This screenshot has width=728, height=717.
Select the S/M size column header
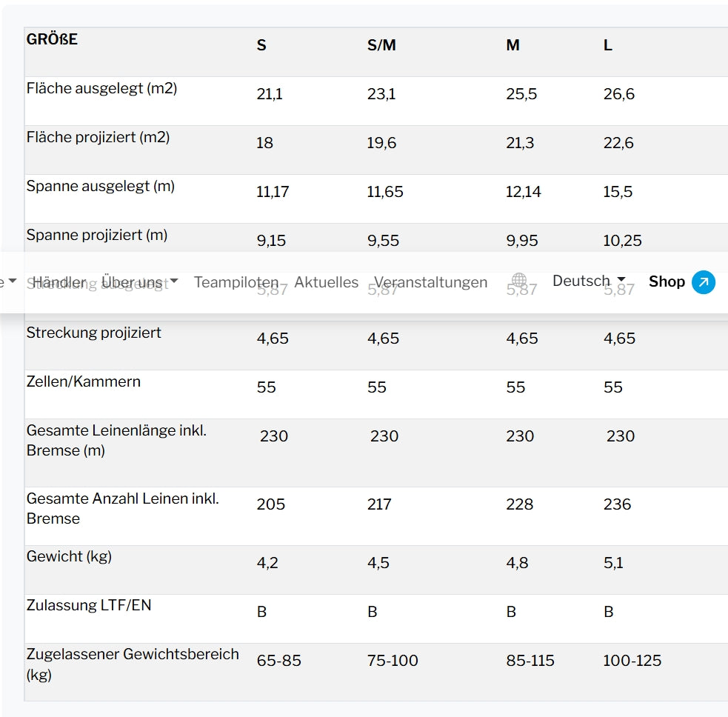click(x=381, y=46)
